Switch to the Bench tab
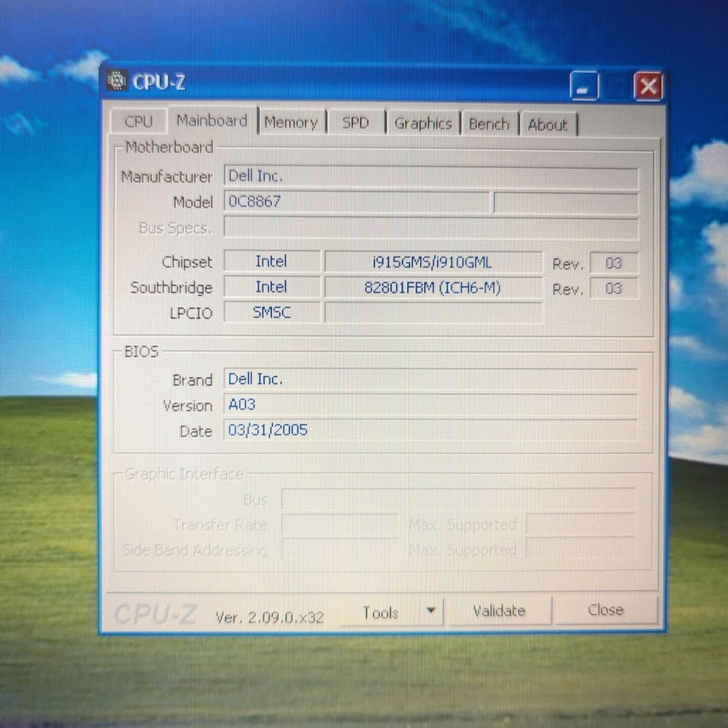 pyautogui.click(x=489, y=124)
